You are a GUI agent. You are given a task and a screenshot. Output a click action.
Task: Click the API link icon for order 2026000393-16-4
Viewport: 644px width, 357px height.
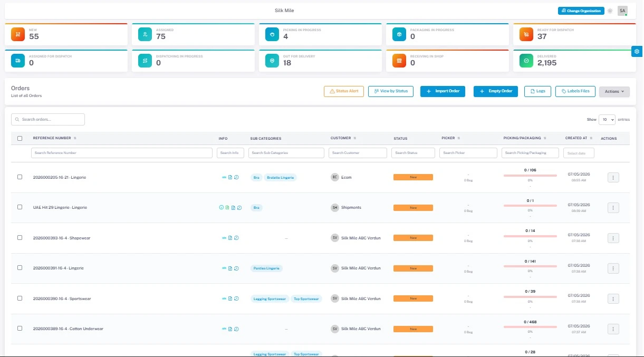[224, 238]
